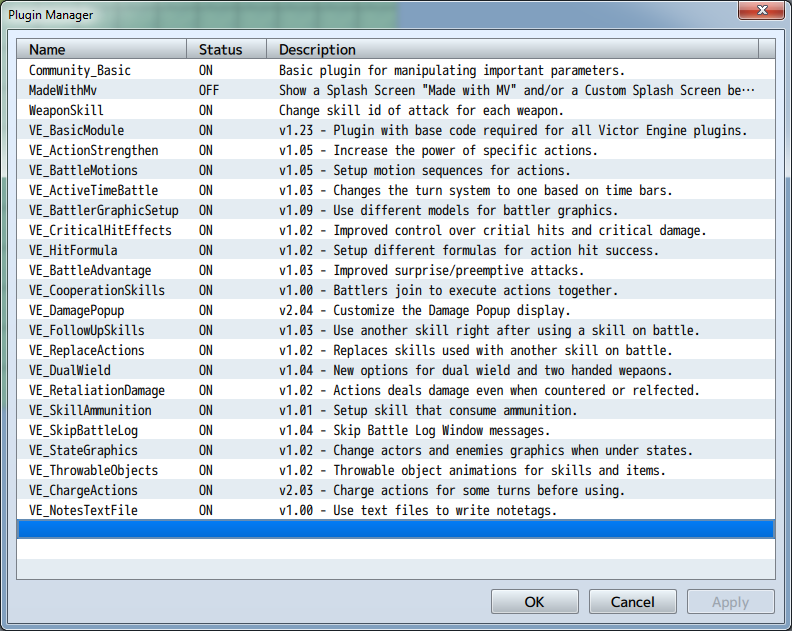Select the VE_CooperationSkills plugin name

coord(97,290)
